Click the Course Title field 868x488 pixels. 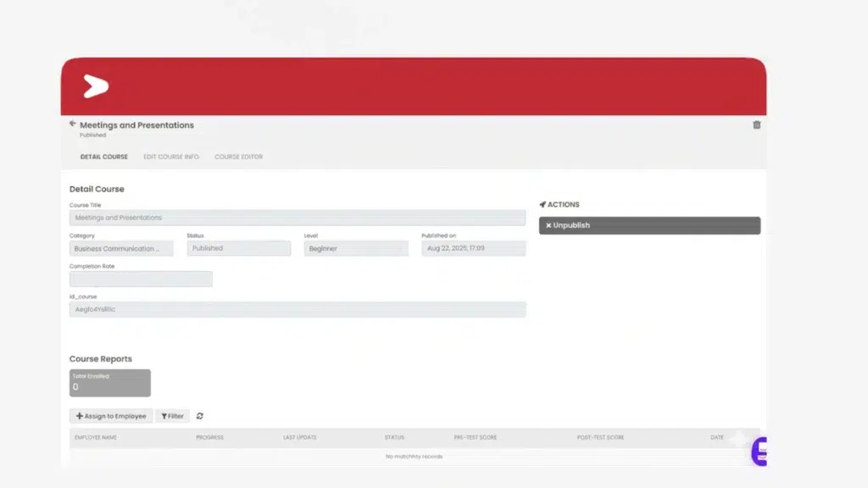(297, 218)
